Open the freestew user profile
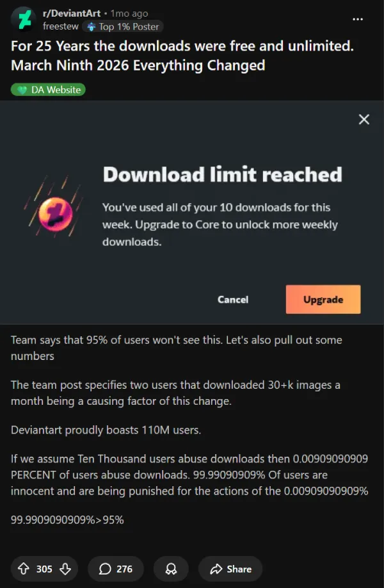This screenshot has width=384, height=588. pyautogui.click(x=61, y=27)
